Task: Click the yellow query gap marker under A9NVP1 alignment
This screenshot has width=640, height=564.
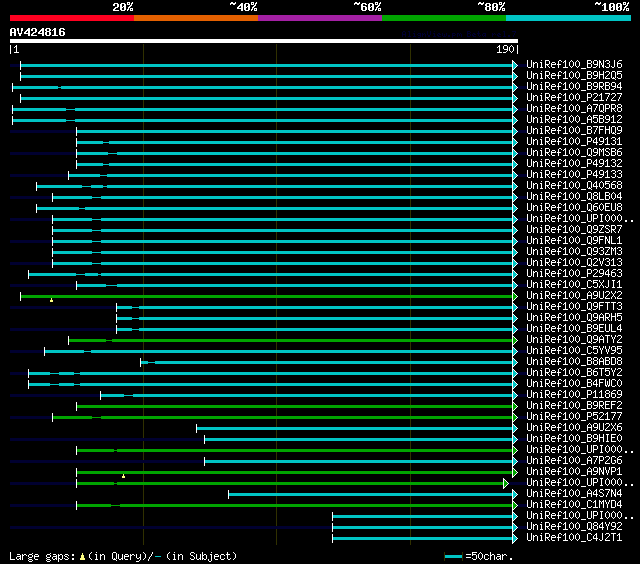Action: pyautogui.click(x=123, y=476)
